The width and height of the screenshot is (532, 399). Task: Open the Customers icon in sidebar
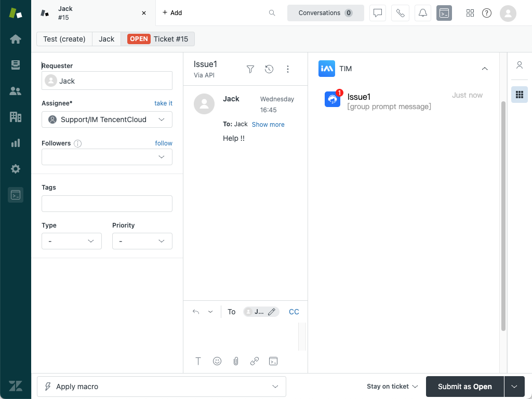[16, 91]
